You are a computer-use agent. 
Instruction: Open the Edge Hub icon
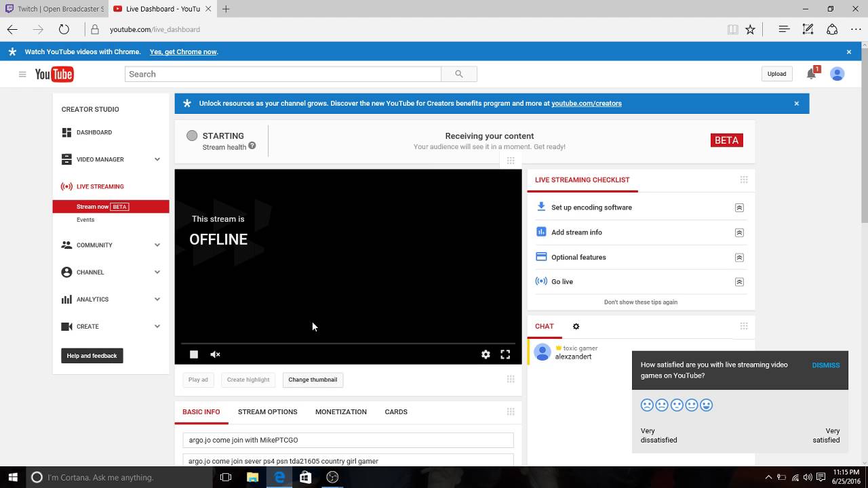[784, 29]
